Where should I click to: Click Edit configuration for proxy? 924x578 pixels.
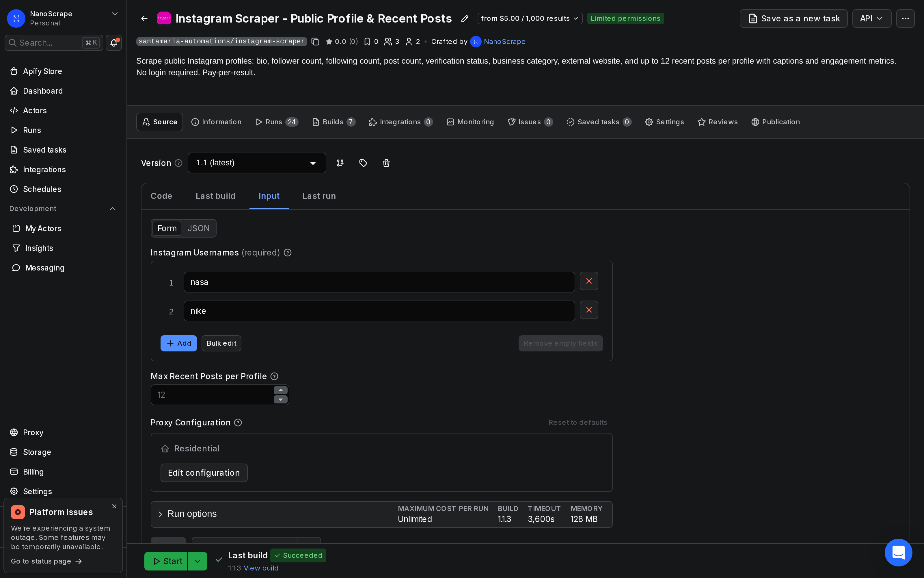tap(204, 473)
